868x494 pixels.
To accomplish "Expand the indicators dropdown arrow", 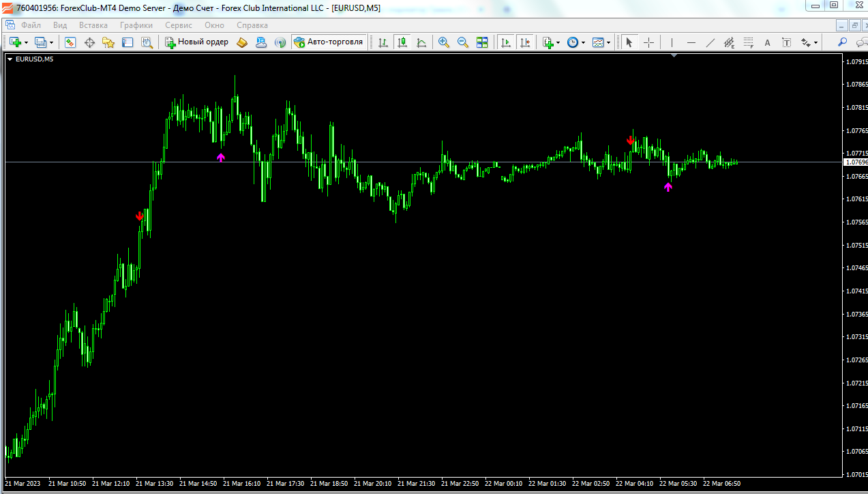I will (x=558, y=42).
